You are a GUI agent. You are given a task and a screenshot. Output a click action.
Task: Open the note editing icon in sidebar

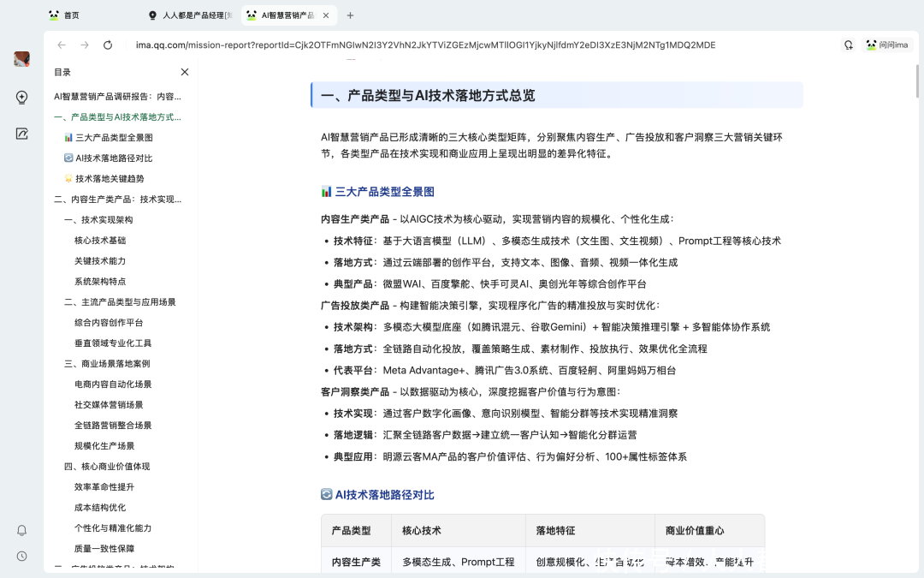(x=21, y=134)
